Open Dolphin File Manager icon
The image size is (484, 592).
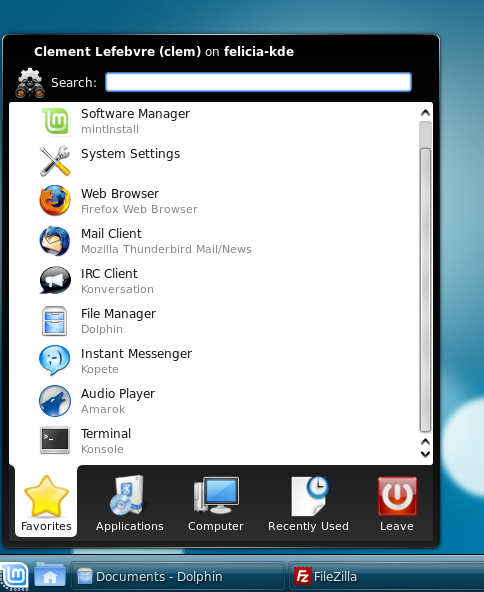[x=55, y=321]
